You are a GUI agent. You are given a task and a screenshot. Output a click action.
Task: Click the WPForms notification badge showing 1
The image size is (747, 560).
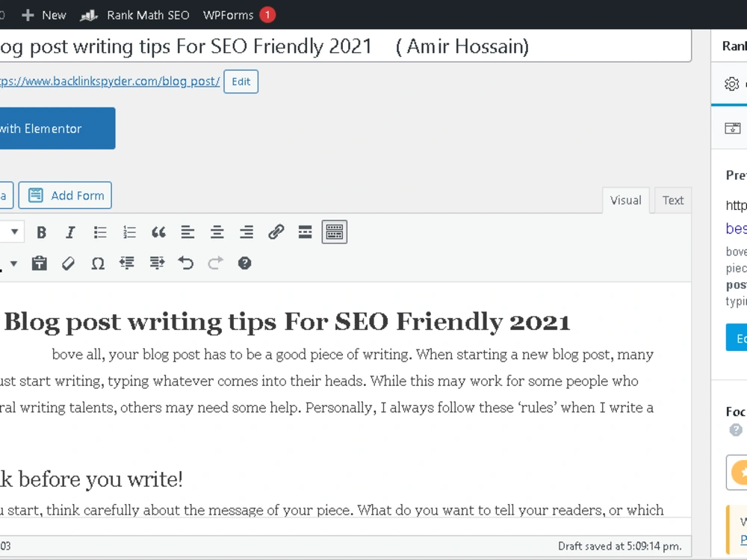point(267,15)
